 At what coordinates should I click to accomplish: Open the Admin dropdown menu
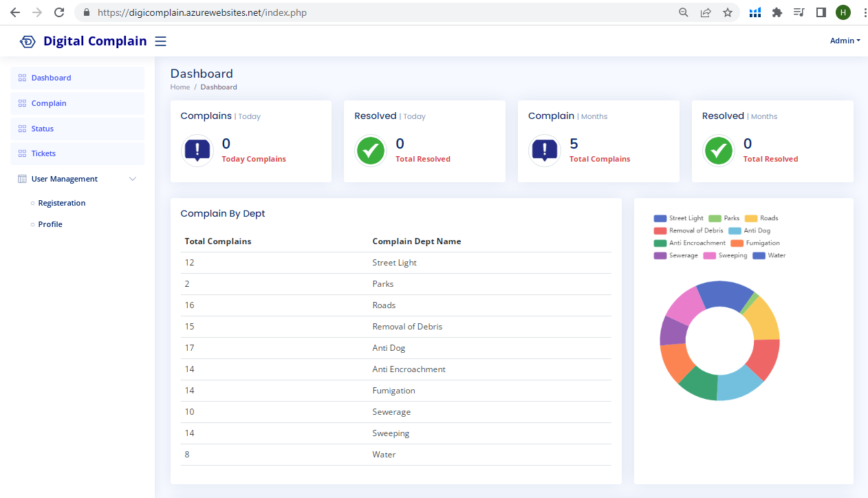click(845, 41)
